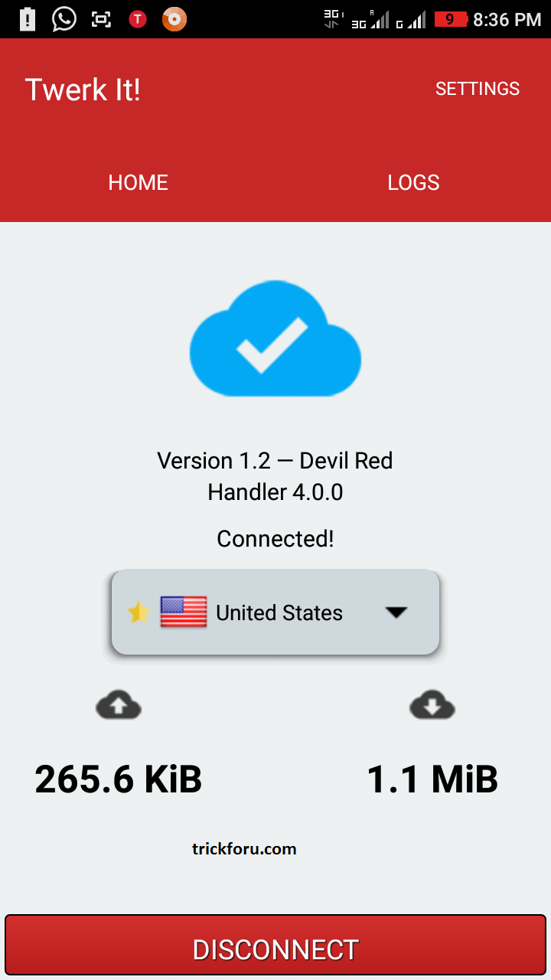The image size is (551, 980).
Task: Tap the 1.1 MiB download counter
Action: [432, 779]
